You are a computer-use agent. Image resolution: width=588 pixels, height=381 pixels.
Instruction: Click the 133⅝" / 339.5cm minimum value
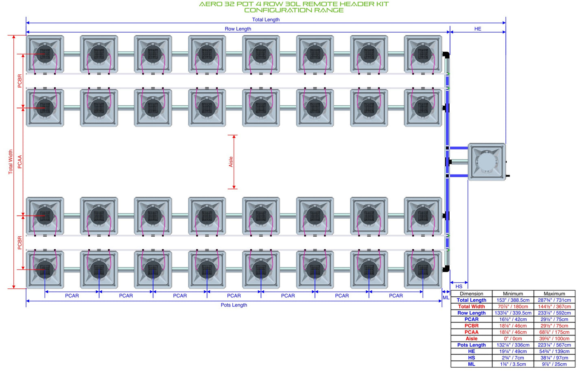513,313
